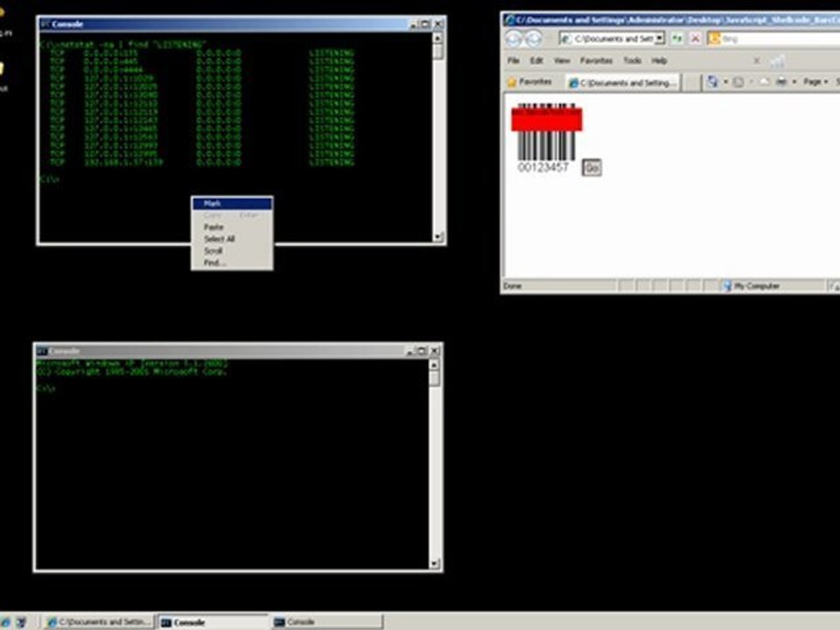Viewport: 840px width, 630px height.
Task: Expand the Print button dropdown arrow
Action: click(x=794, y=82)
